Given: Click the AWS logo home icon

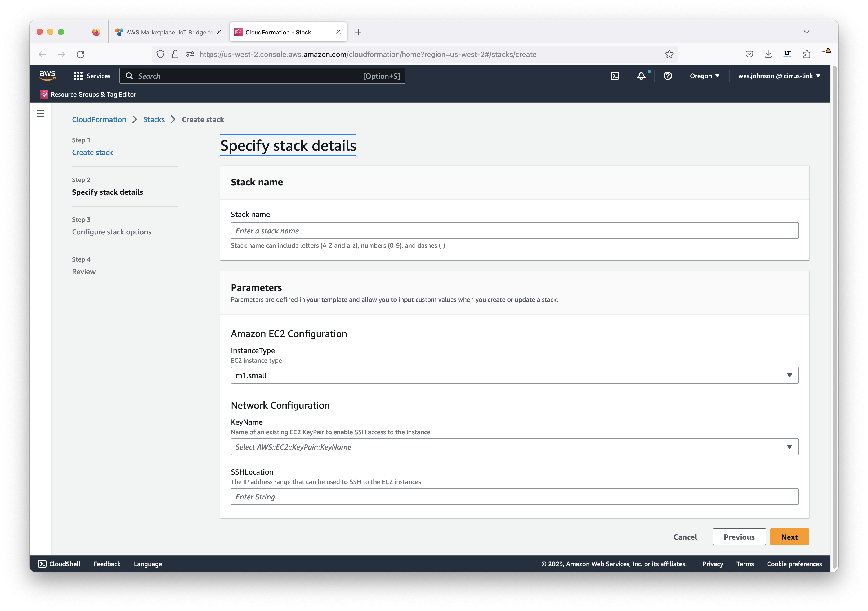Looking at the screenshot, I should click(48, 76).
